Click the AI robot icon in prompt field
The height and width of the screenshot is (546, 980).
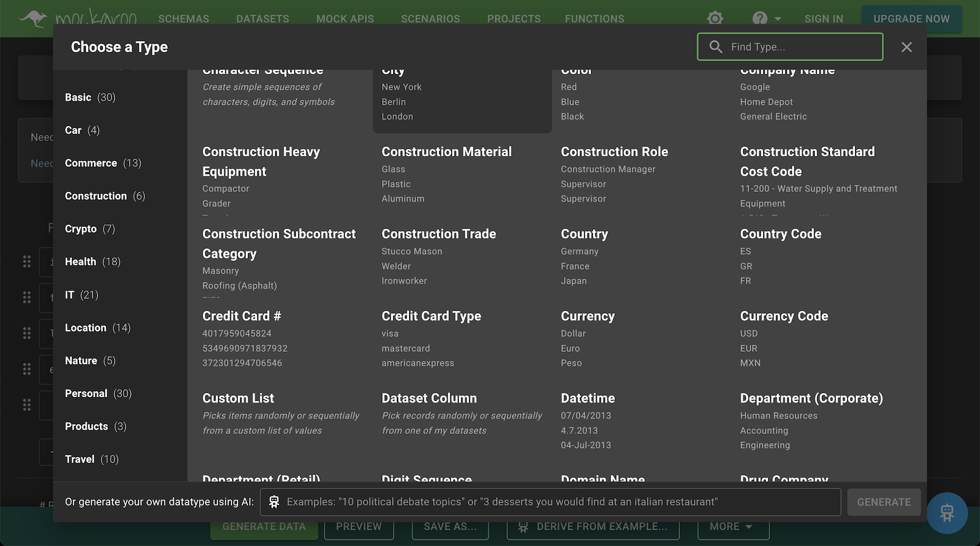274,502
